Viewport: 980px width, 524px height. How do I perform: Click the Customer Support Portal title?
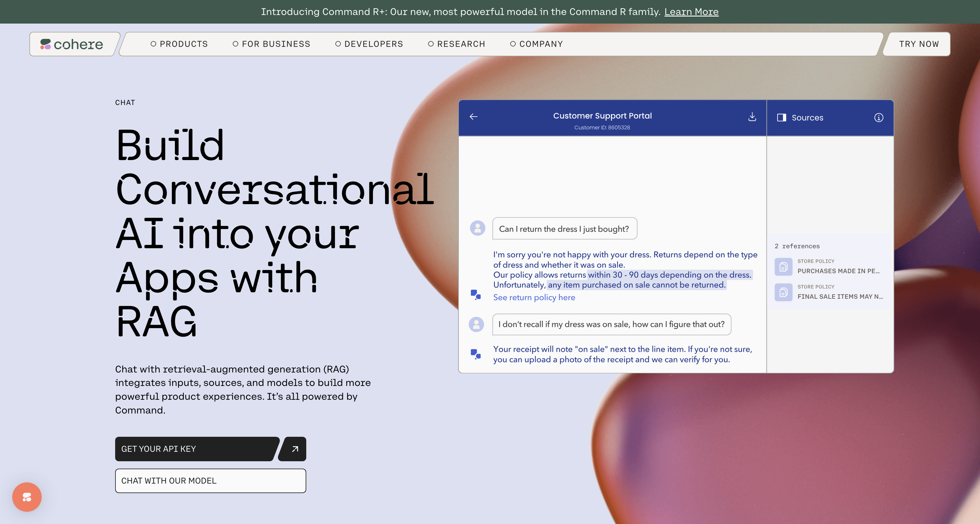tap(602, 116)
